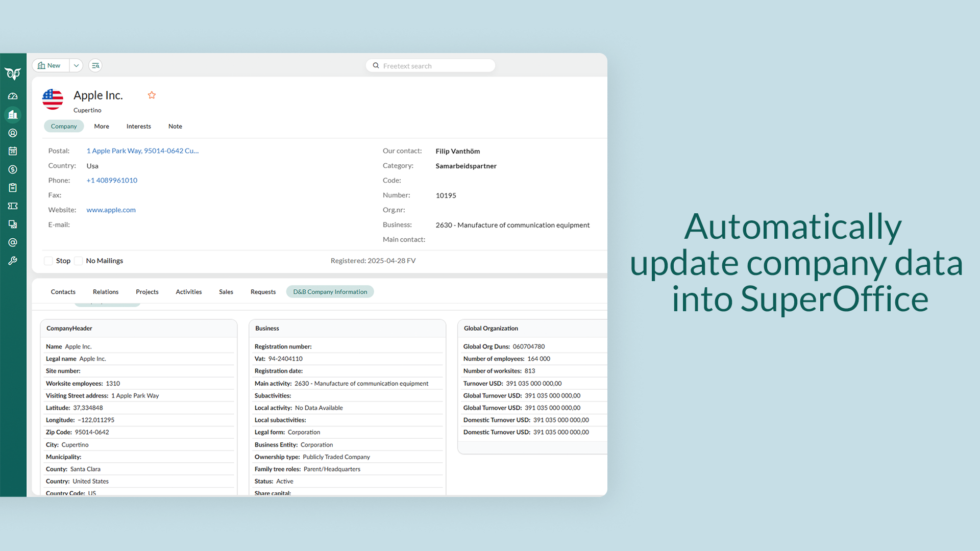This screenshot has height=551, width=980.
Task: Expand the New button dropdown arrow
Action: pyautogui.click(x=76, y=65)
